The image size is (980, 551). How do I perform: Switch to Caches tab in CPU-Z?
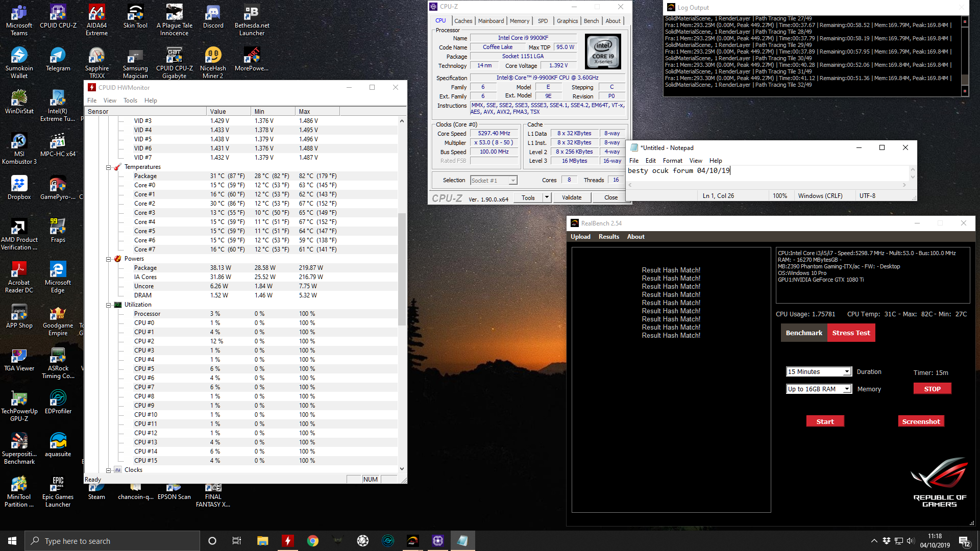coord(463,21)
